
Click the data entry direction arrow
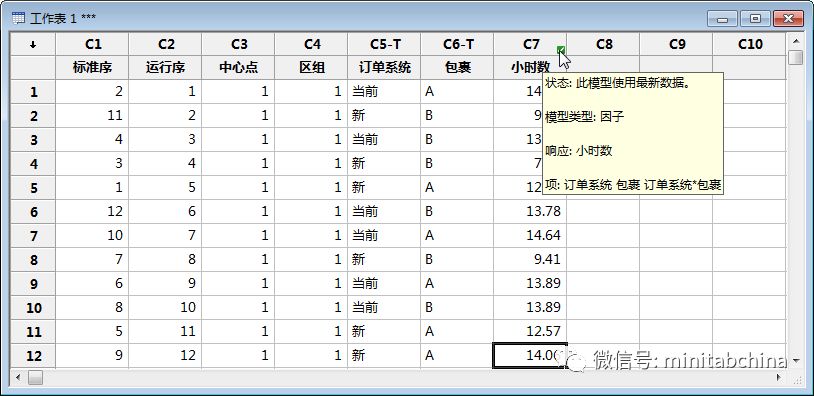(x=33, y=45)
